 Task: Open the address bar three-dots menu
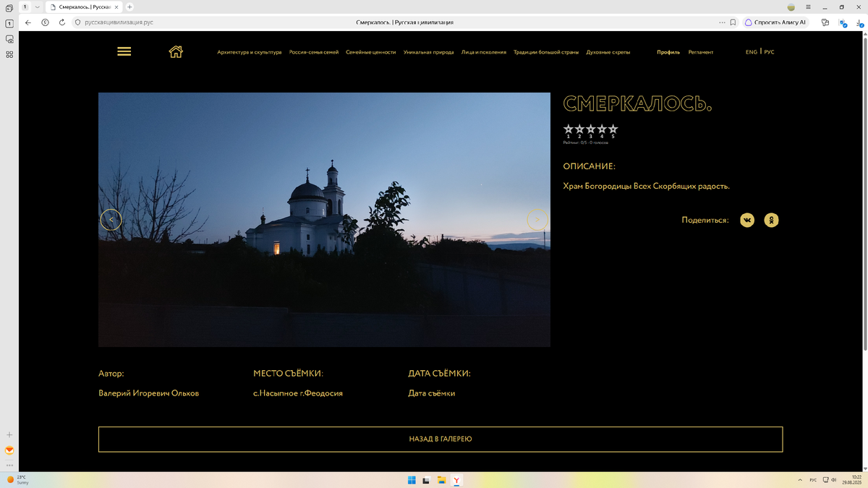pyautogui.click(x=722, y=22)
